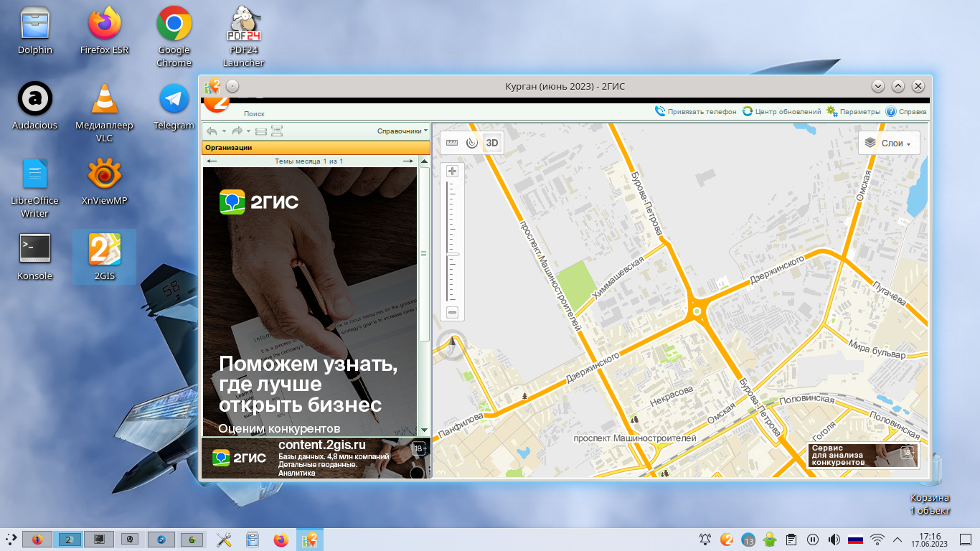
Task: Open the Справочники dropdown
Action: 402,131
